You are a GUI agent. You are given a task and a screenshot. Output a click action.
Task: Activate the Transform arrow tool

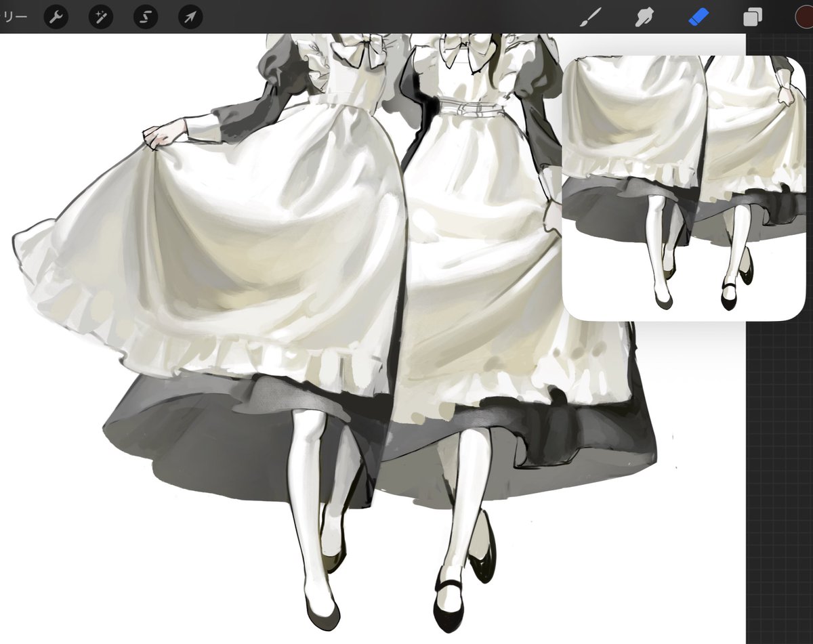click(x=190, y=17)
